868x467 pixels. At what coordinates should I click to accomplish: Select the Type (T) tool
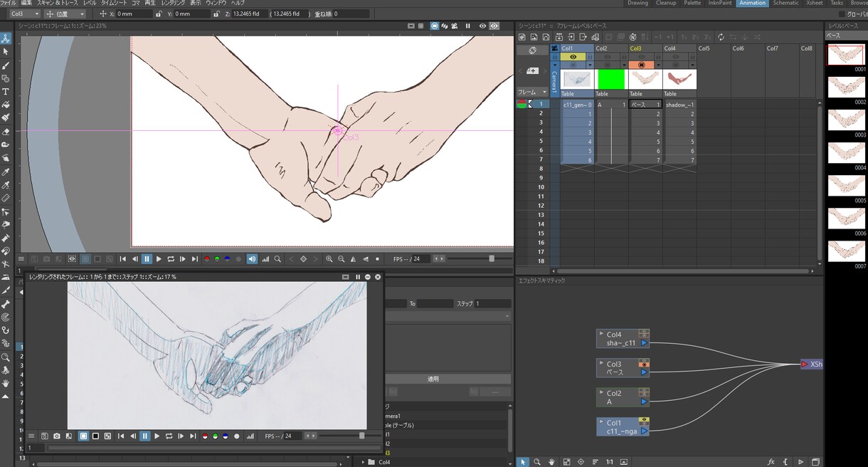[6, 92]
